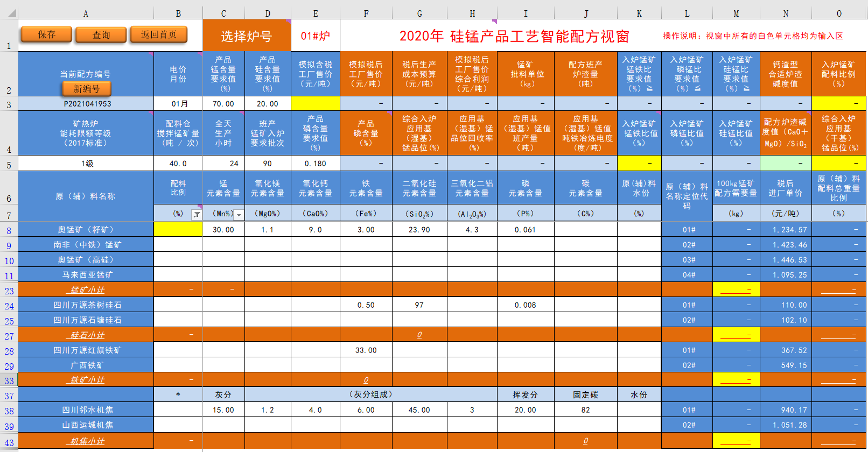Select column E header
868x452 pixels.
315,13
